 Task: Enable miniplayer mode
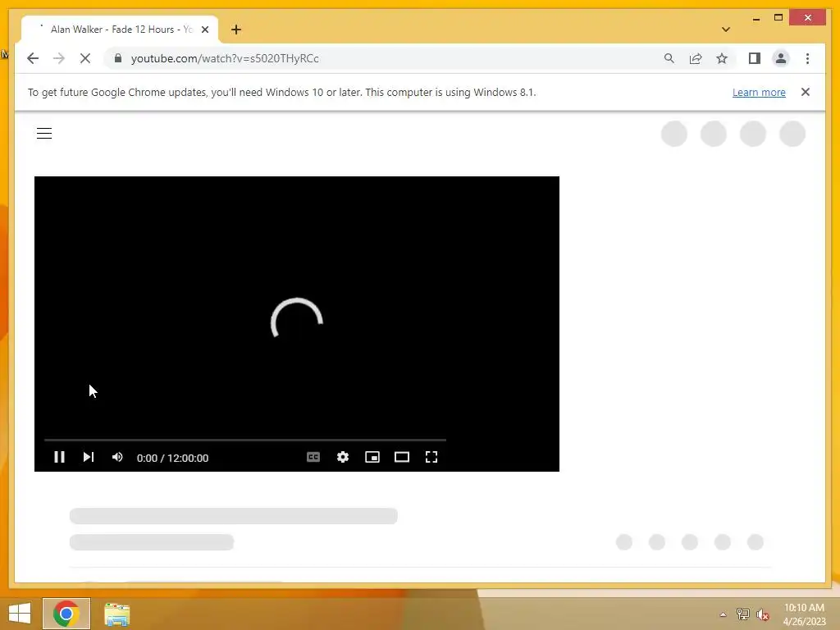(372, 457)
